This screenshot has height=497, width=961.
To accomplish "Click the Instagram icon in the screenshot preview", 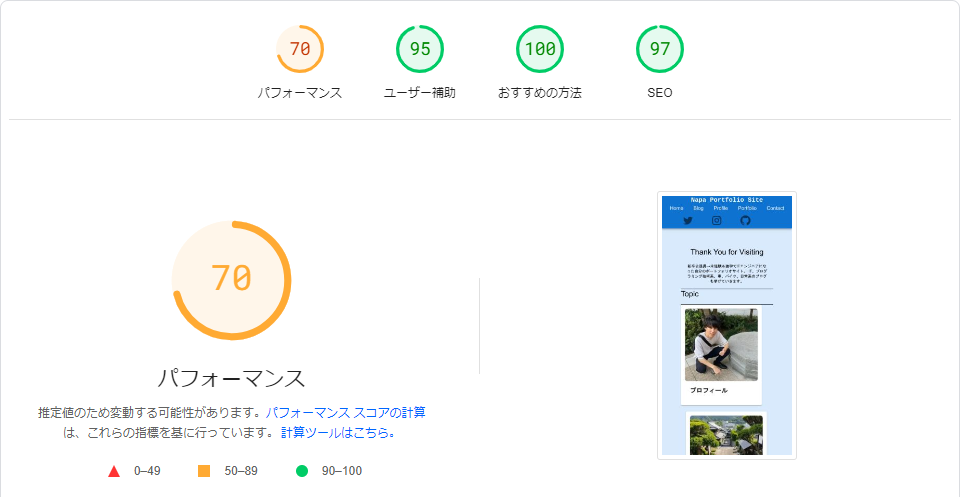I will [716, 221].
